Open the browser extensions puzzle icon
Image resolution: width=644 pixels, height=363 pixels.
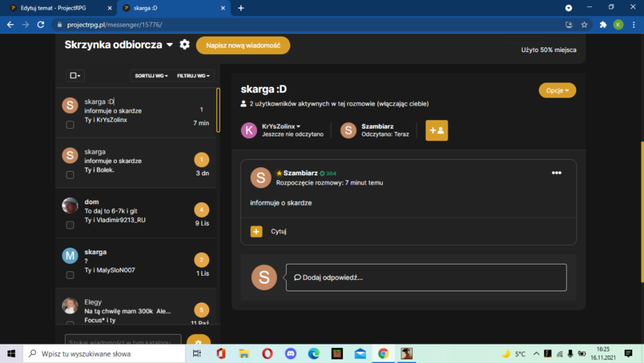[x=603, y=24]
